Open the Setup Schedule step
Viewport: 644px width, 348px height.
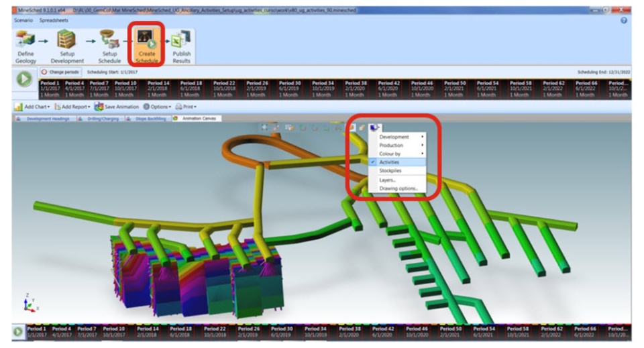click(109, 47)
